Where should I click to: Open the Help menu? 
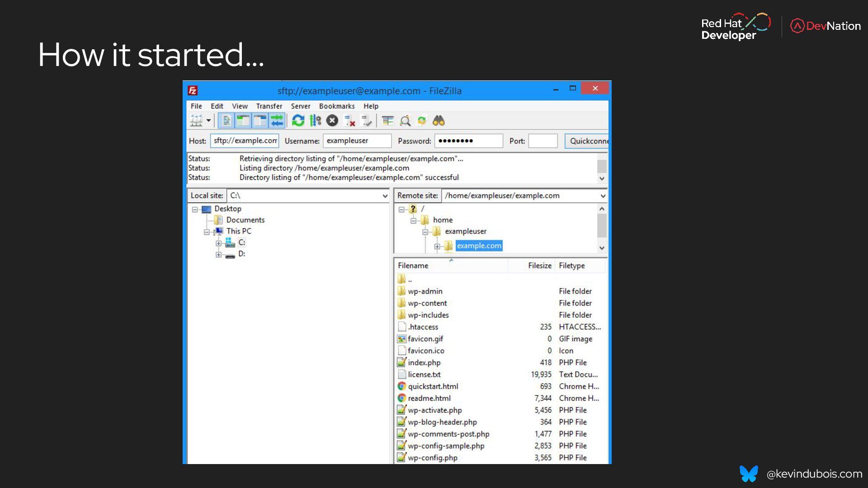371,106
